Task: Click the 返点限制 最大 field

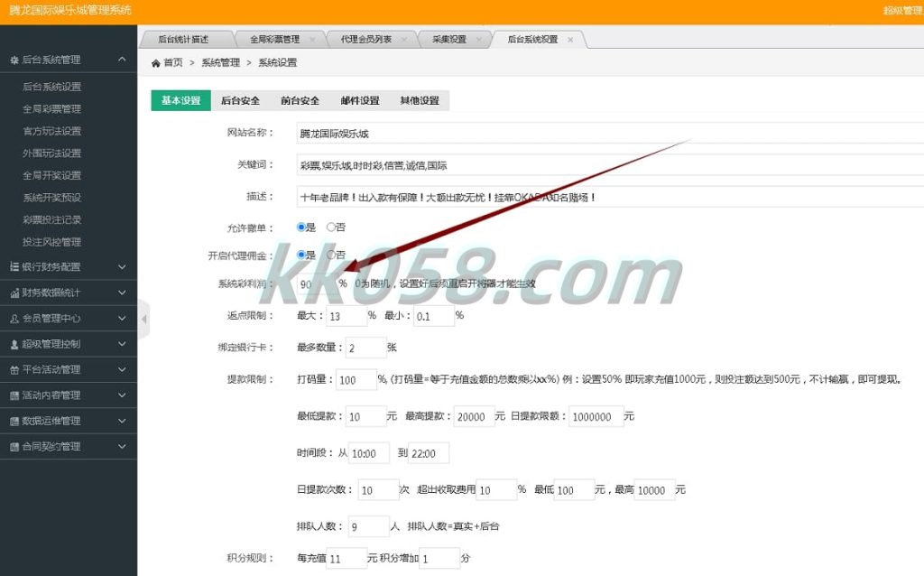Action: tap(346, 316)
